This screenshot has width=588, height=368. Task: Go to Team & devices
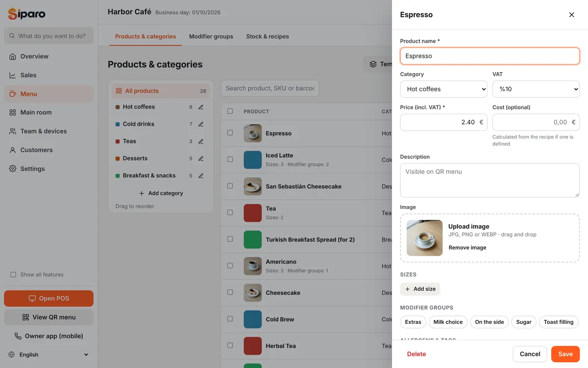coord(49,131)
